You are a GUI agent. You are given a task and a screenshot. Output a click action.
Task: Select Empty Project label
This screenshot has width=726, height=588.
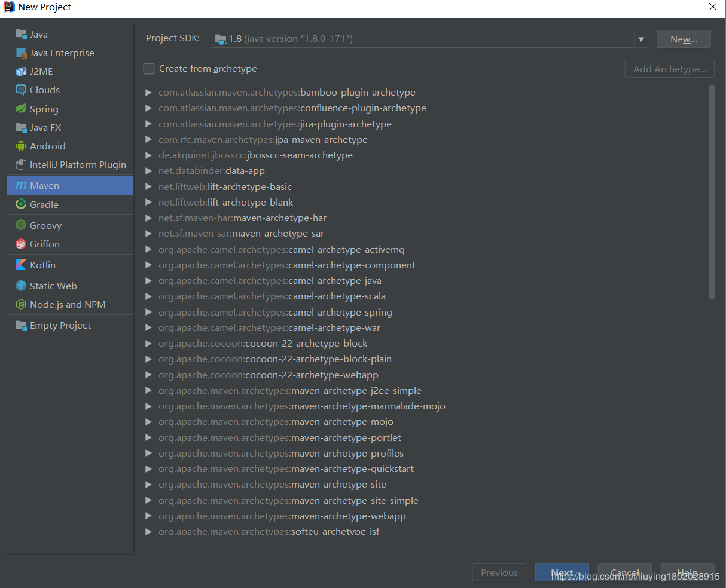(60, 326)
